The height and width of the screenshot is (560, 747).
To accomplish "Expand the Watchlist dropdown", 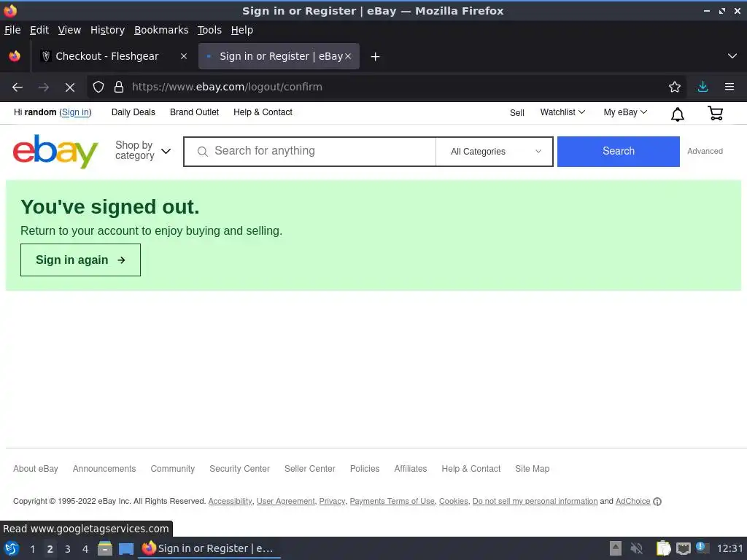I will [562, 112].
